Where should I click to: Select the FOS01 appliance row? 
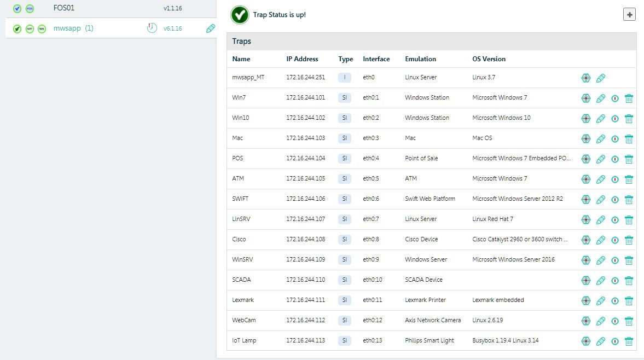63,8
